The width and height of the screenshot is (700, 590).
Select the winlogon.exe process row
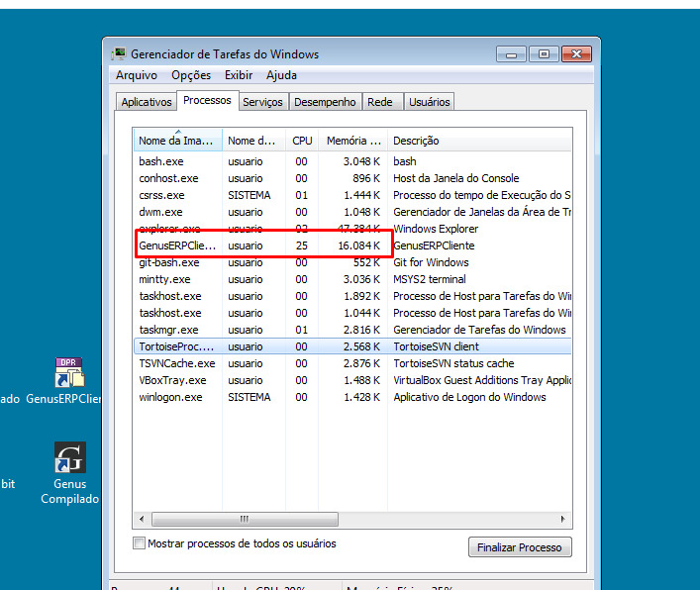point(352,397)
